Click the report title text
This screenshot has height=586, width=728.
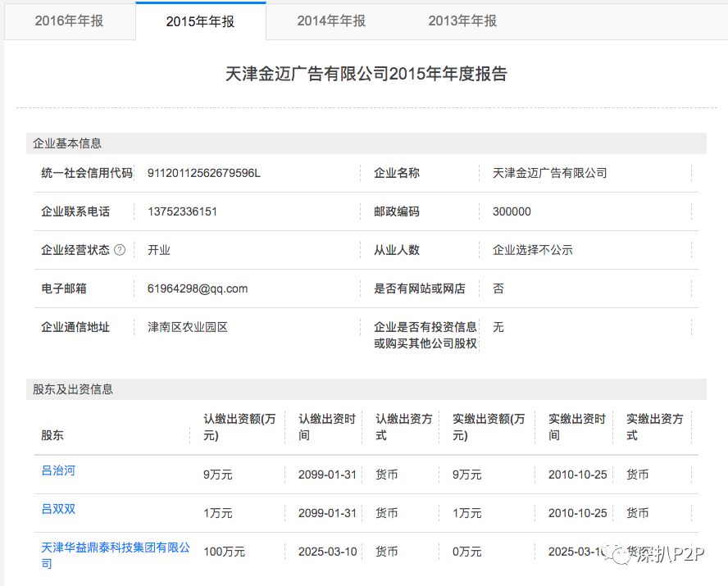(x=364, y=74)
